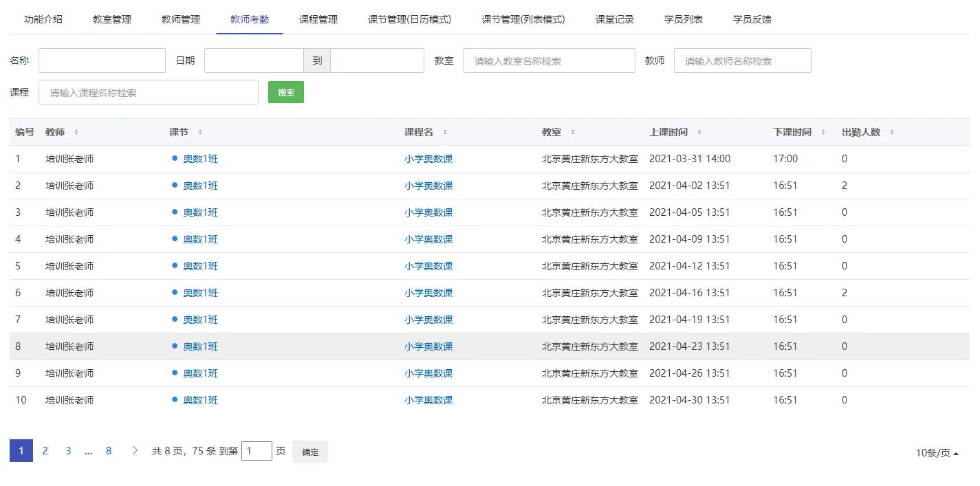Go to page 8
The image size is (980, 486).
coord(109,451)
